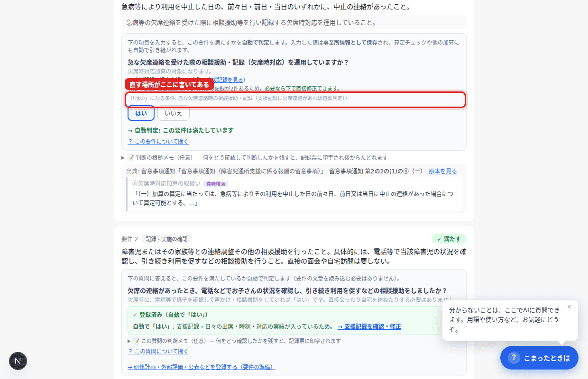
Task: Open the 原本を見る source link
Action: (x=443, y=171)
